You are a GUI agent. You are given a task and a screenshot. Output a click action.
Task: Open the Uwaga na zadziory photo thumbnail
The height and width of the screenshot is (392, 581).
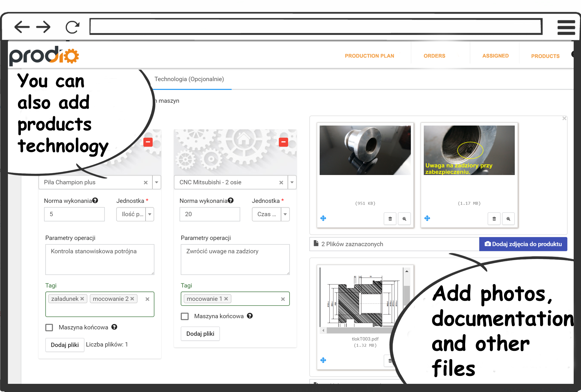coord(469,150)
